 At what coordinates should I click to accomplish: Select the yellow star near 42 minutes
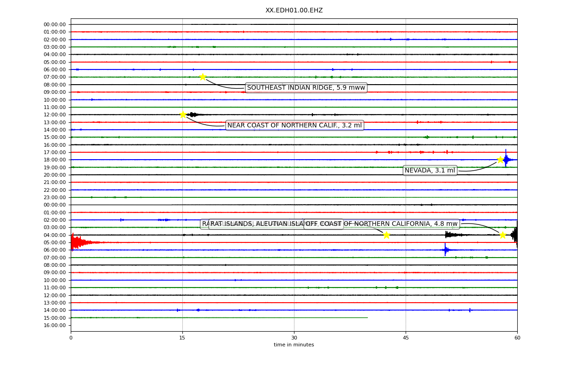click(386, 235)
